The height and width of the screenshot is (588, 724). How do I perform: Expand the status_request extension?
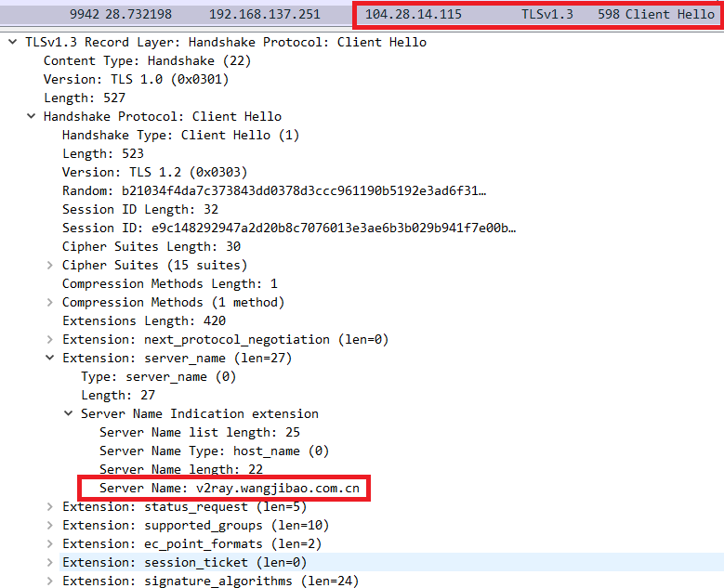click(50, 507)
